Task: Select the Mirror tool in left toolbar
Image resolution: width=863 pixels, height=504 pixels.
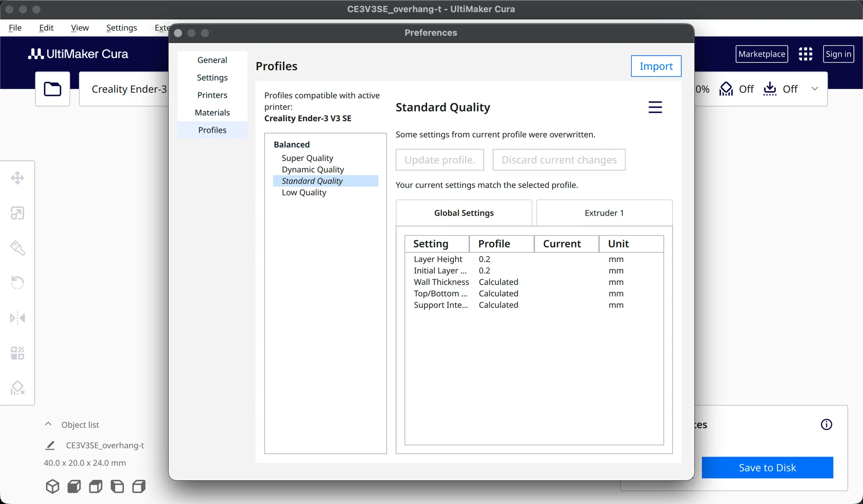Action: point(17,318)
